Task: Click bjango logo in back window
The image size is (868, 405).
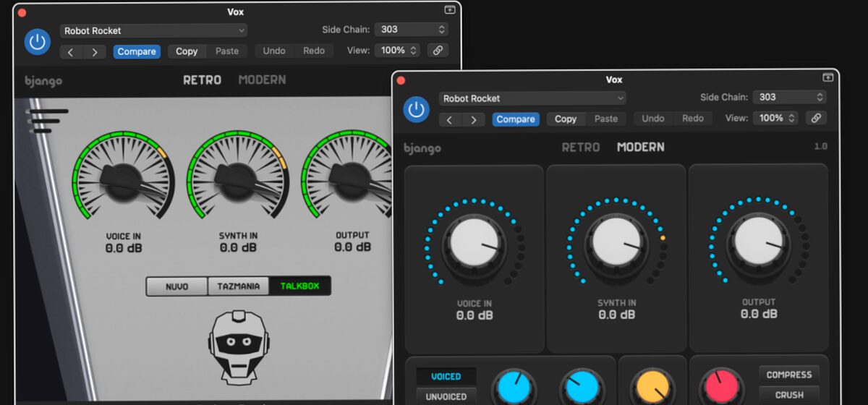Action: 43,81
